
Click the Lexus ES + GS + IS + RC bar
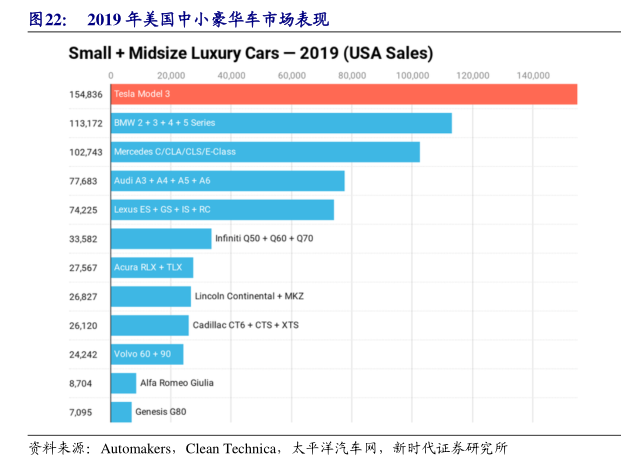coord(223,210)
